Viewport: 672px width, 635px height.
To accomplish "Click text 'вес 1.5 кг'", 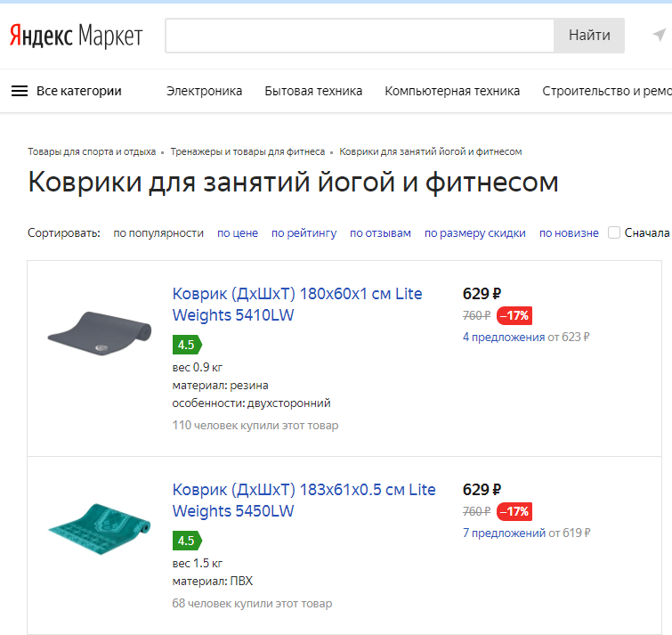I will click(197, 563).
